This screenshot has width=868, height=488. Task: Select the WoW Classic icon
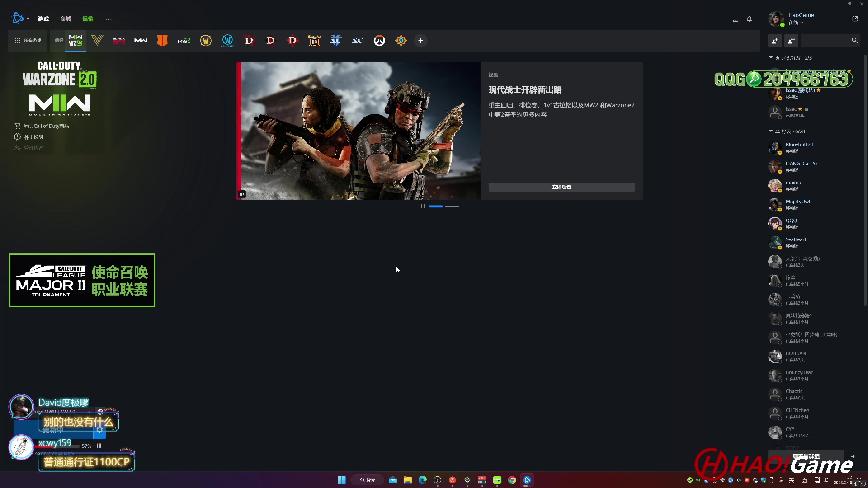point(227,41)
